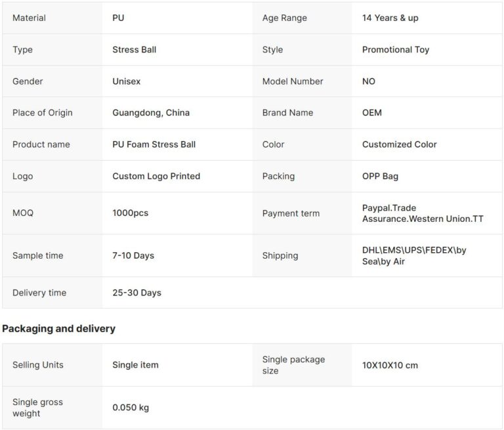Click the "Packaging and delivery" heading

click(x=58, y=328)
